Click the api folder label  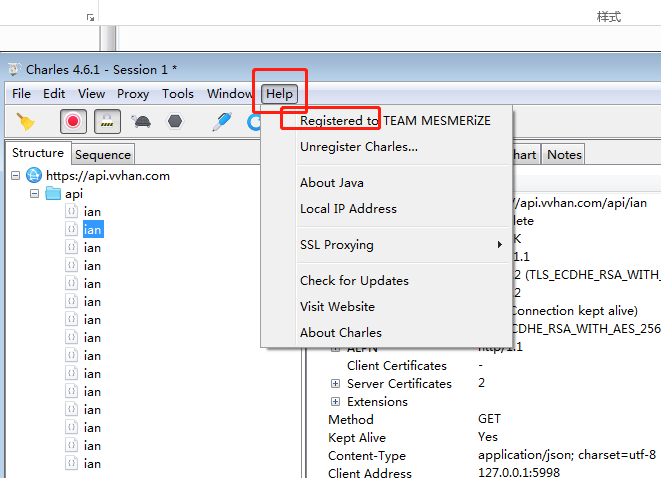(74, 194)
